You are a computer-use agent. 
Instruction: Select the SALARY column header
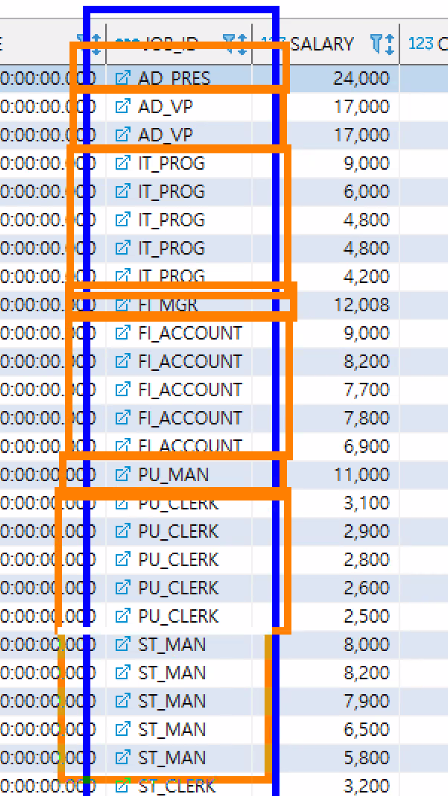[326, 44]
